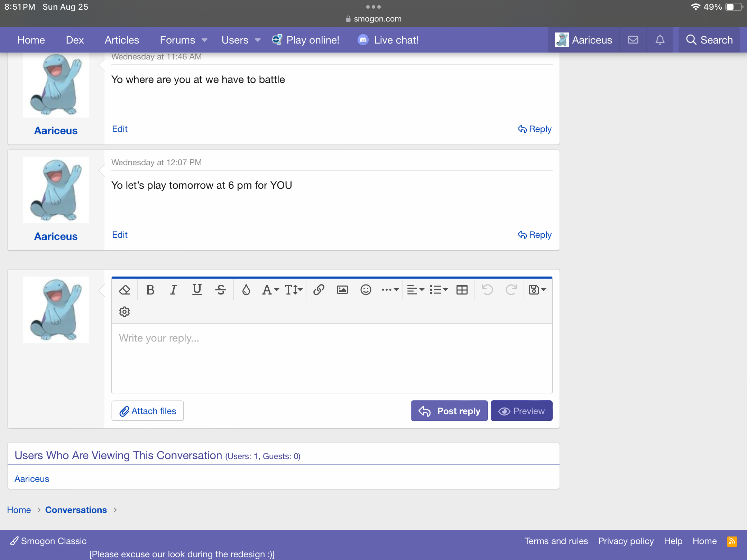The width and height of the screenshot is (747, 560).
Task: Toggle italic formatting in editor
Action: coord(173,290)
